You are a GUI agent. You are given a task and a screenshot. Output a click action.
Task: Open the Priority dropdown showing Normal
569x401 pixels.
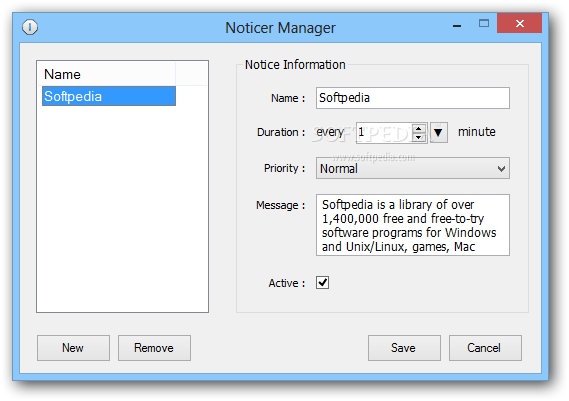[413, 168]
